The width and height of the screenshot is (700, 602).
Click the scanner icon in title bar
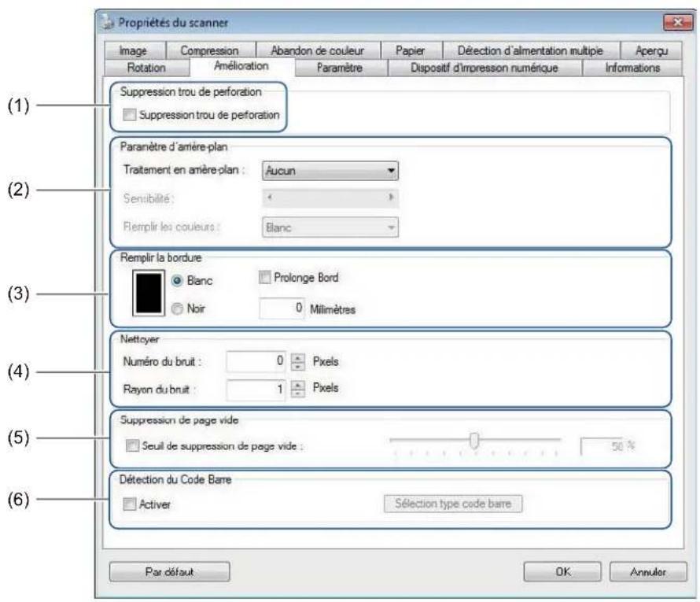107,22
